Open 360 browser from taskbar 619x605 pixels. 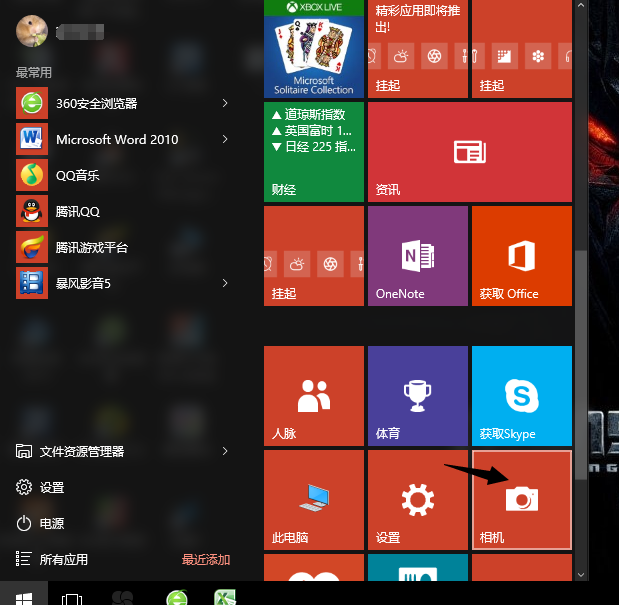(177, 597)
